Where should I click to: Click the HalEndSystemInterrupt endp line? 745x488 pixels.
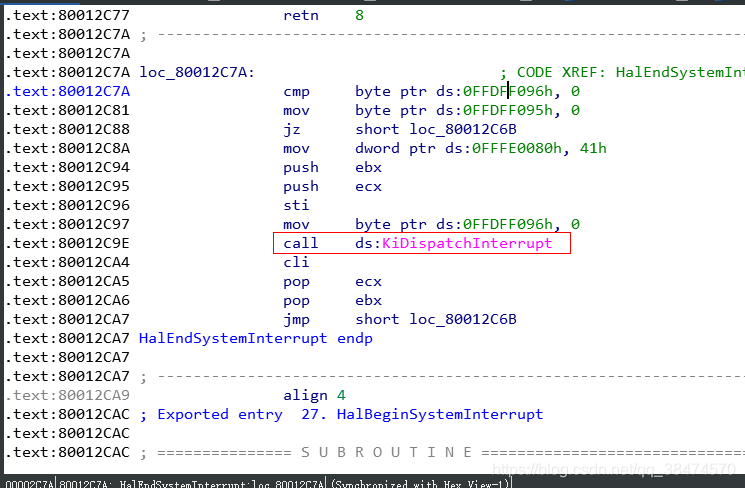[x=256, y=338]
